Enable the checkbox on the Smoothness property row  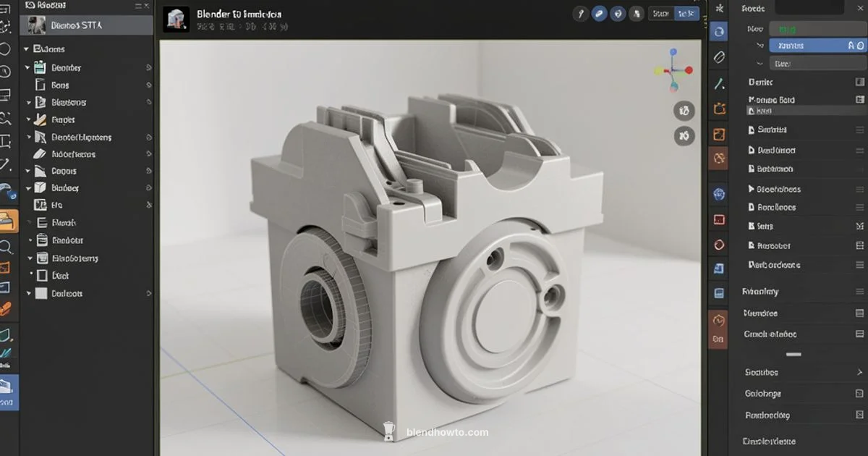click(x=861, y=189)
